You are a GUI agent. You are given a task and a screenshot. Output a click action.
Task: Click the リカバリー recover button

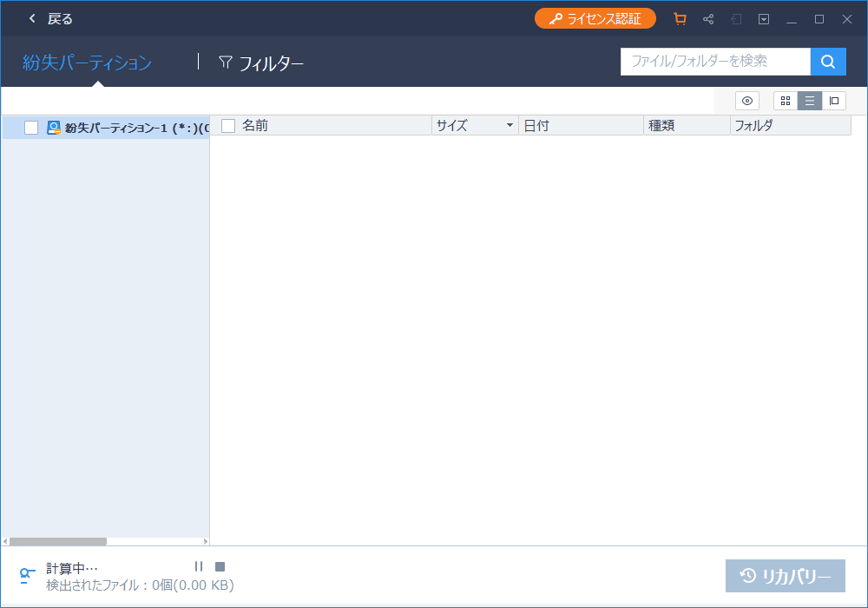pos(786,576)
